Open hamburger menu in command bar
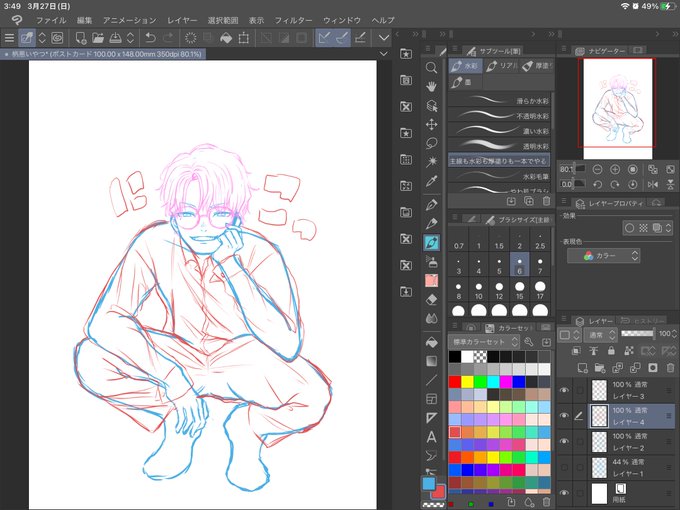 point(9,38)
